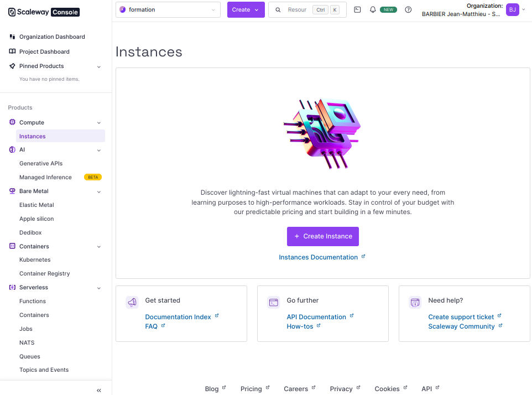The width and height of the screenshot is (532, 395).
Task: Click the Bare Metal icon
Action: pos(12,191)
